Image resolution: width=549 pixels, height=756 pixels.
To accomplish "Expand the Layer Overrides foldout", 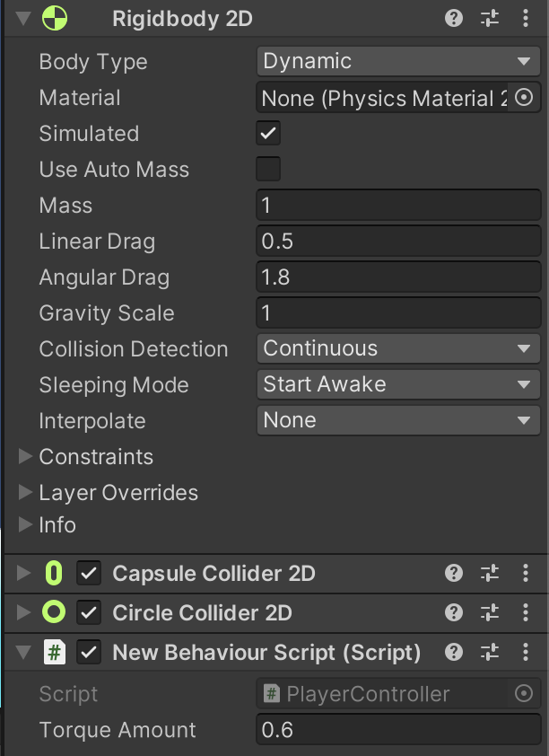I will [25, 493].
